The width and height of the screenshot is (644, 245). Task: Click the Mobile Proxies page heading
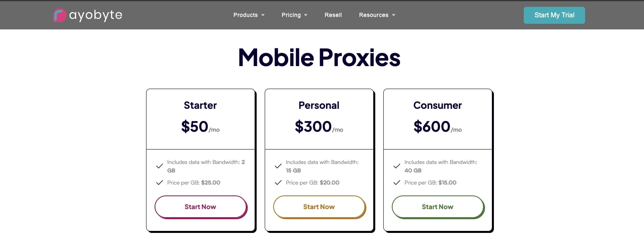[x=319, y=58]
